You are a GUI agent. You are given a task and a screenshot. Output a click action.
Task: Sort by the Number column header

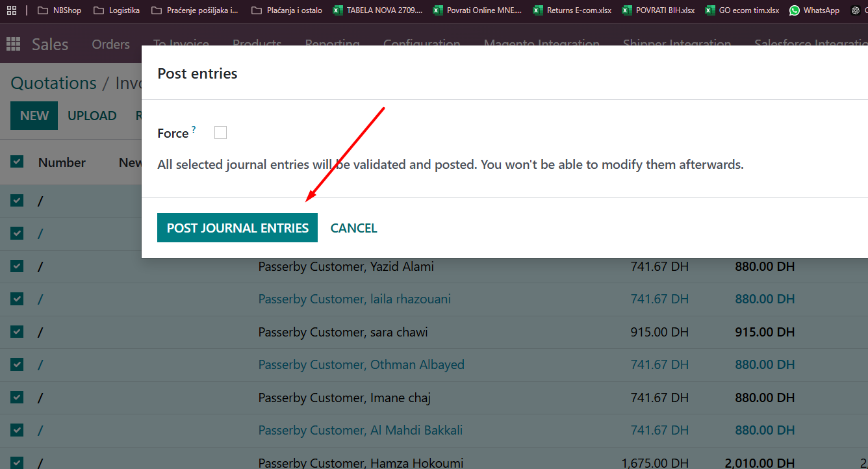(x=62, y=162)
